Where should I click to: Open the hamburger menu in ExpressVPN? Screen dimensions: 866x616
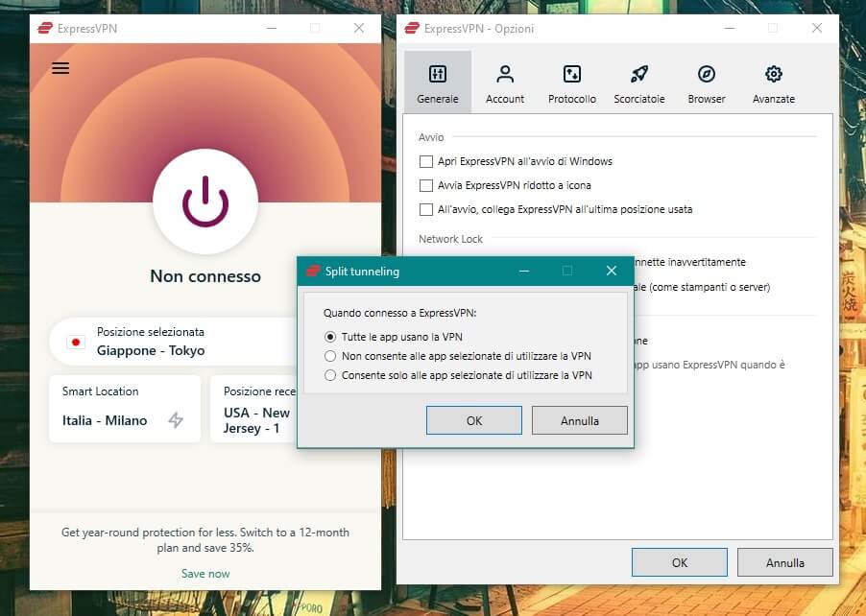60,68
